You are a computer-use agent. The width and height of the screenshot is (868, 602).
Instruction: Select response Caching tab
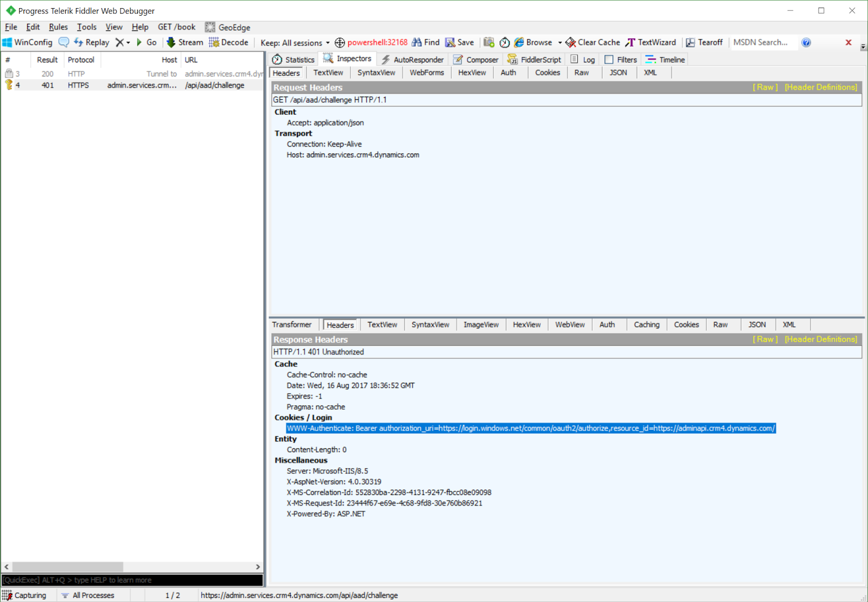coord(647,325)
